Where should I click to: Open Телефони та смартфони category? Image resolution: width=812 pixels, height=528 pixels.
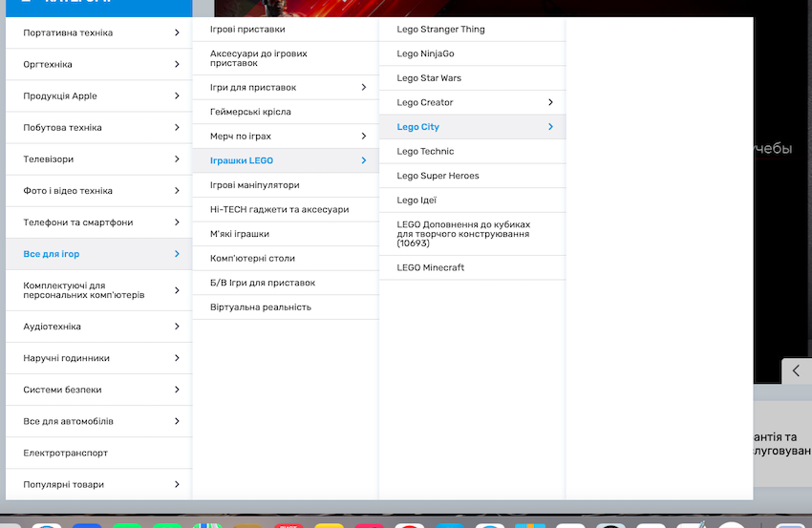coord(99,222)
